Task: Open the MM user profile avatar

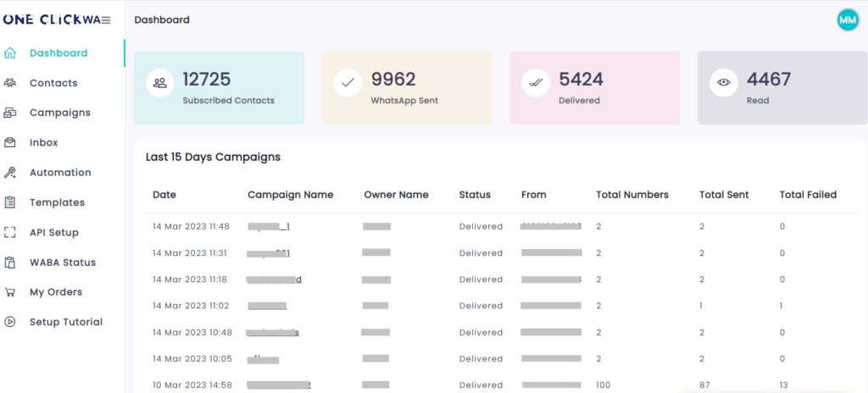Action: point(847,19)
